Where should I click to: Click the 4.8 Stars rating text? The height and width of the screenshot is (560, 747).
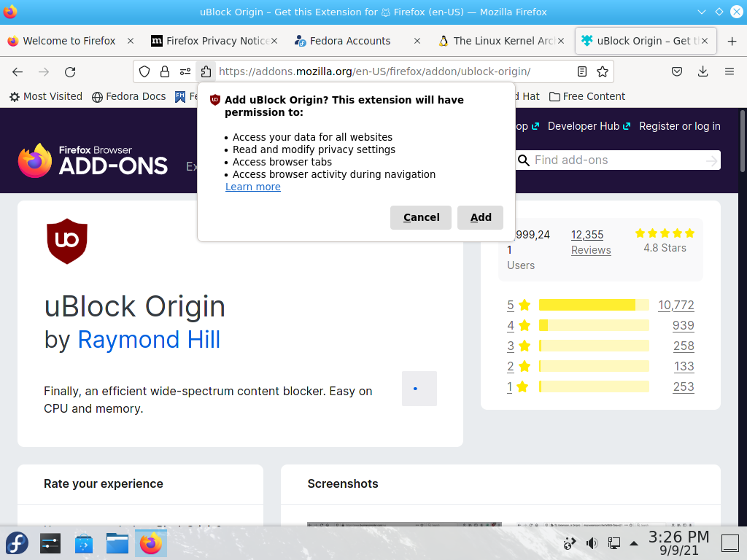tap(665, 248)
